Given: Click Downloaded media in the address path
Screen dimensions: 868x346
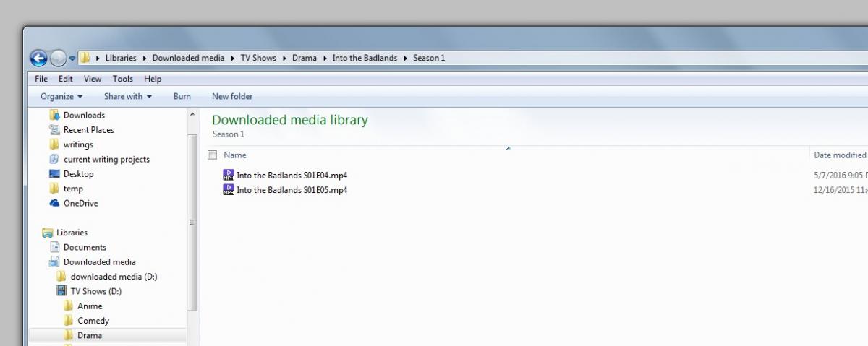Looking at the screenshot, I should [188, 58].
